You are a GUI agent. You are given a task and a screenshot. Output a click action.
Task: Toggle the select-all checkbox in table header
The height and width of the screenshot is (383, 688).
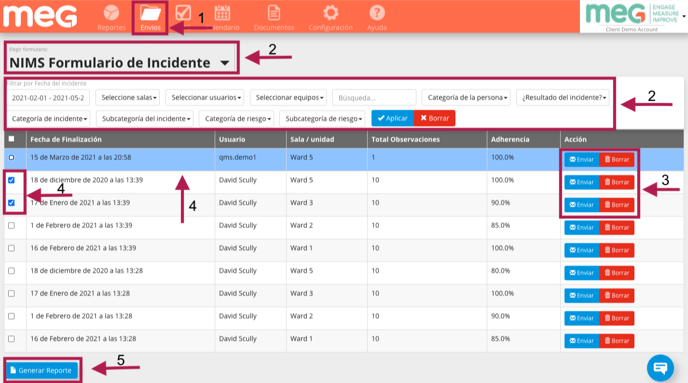coord(11,139)
